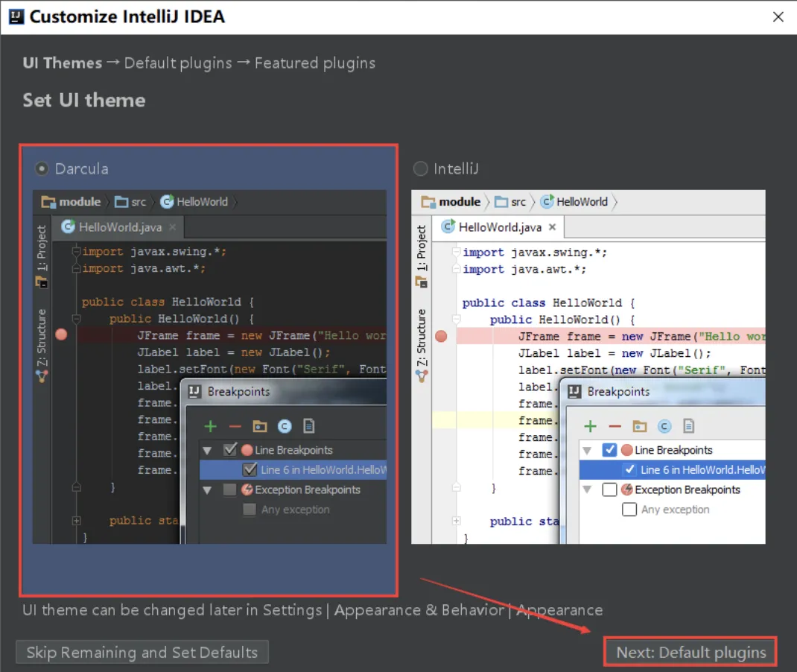Close the Customize IntelliJ IDEA dialog

(778, 17)
